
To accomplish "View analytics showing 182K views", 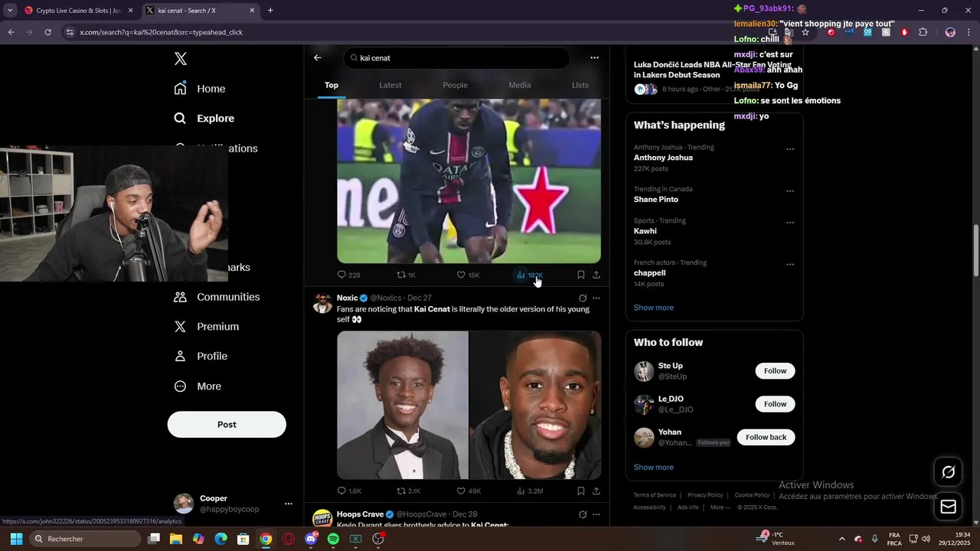I will pyautogui.click(x=530, y=275).
